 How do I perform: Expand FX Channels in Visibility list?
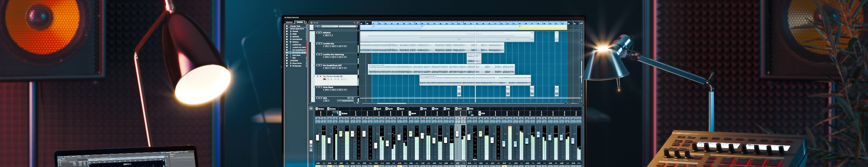click(291, 66)
